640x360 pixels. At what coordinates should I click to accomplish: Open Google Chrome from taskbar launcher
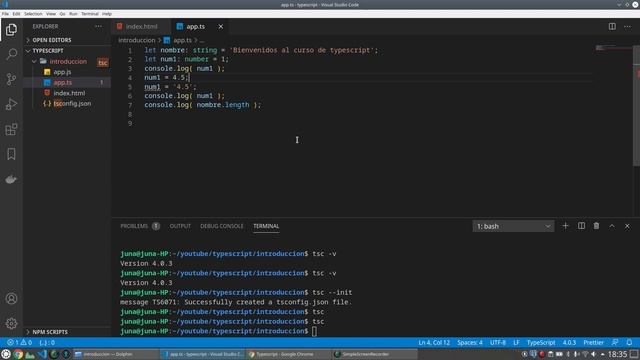18,354
